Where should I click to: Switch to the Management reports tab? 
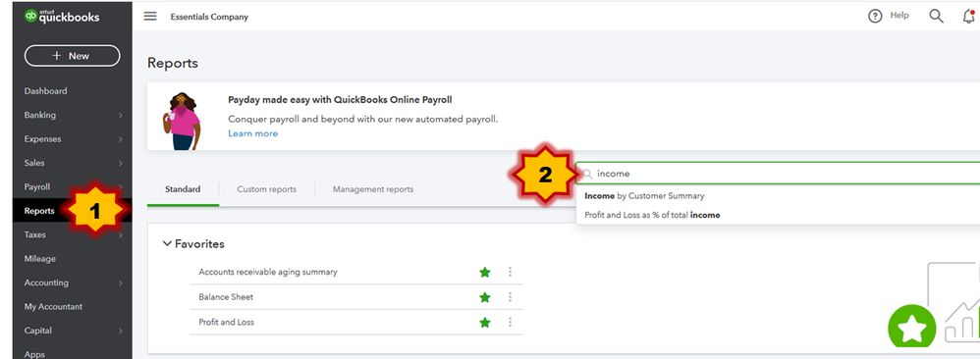[x=373, y=189]
